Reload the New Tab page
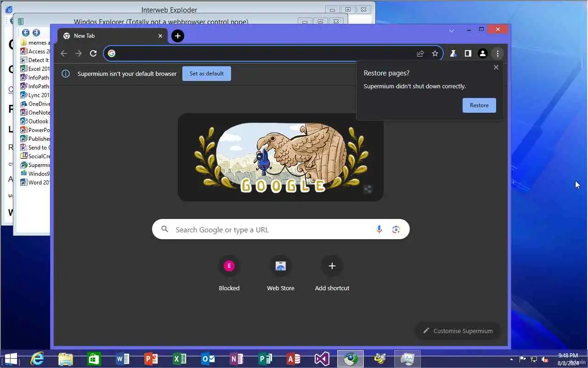 (93, 53)
